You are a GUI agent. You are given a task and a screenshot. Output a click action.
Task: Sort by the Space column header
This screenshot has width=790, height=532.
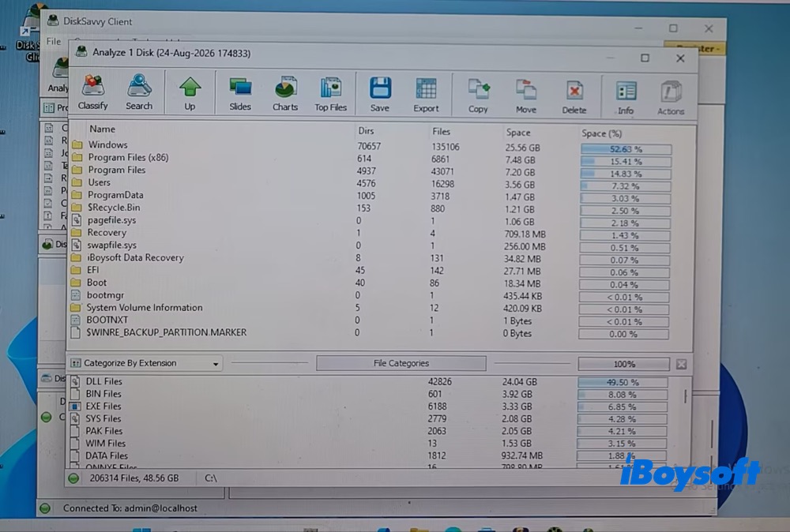(518, 133)
